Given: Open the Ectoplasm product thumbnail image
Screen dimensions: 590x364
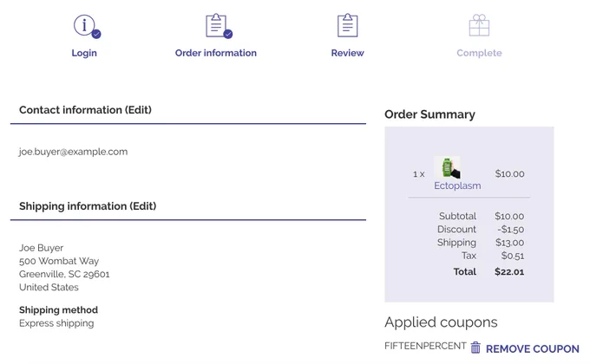Looking at the screenshot, I should [x=447, y=167].
